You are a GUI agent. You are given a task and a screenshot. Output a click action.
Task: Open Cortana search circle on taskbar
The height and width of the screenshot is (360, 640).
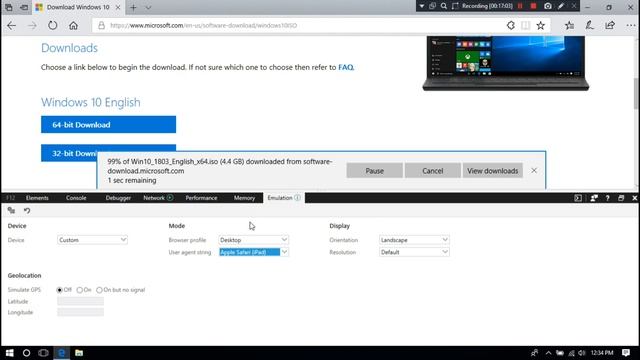tap(26, 353)
